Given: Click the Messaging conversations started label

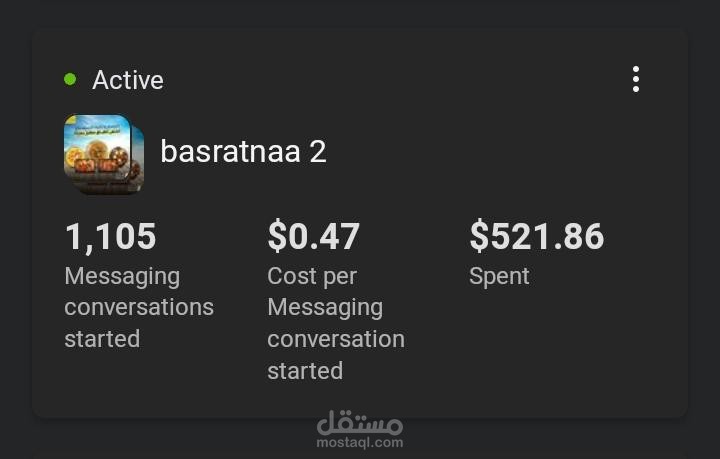Looking at the screenshot, I should pos(138,307).
